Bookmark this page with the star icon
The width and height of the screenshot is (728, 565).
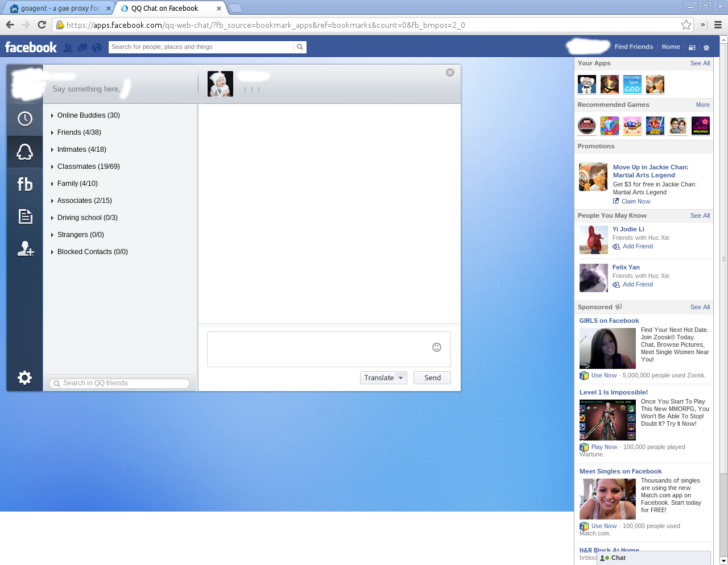point(686,24)
